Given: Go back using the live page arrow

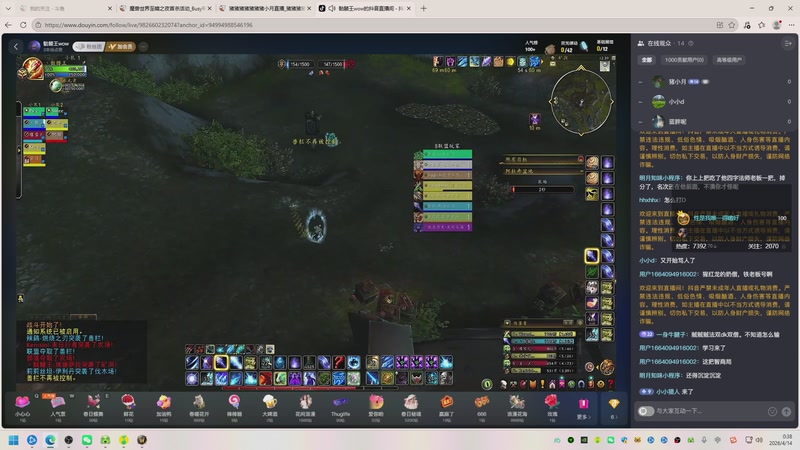Looking at the screenshot, I should [x=16, y=46].
